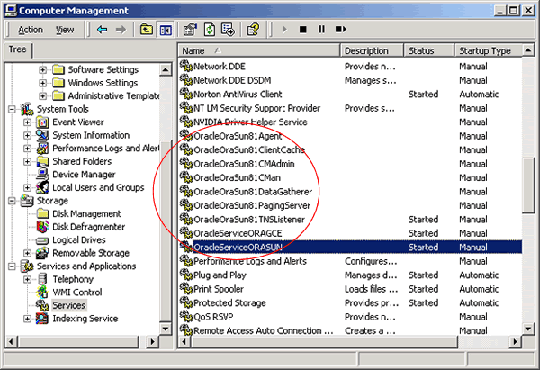Select Disk Defragmenter in the tree

pos(89,227)
